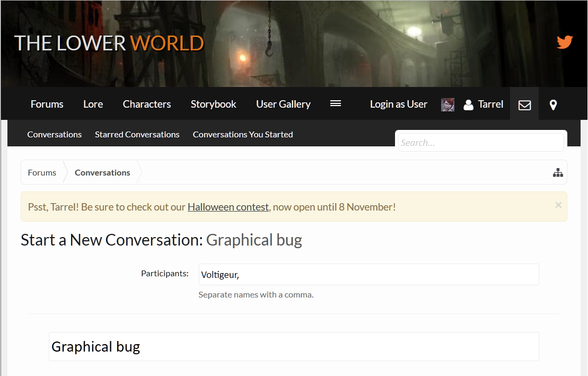The height and width of the screenshot is (376, 588).
Task: Switch to Starred Conversations tab
Action: pos(137,134)
